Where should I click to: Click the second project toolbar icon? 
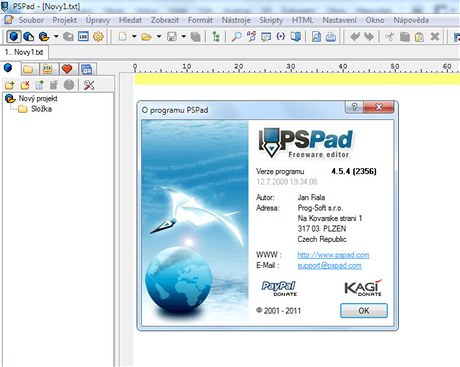[29, 36]
